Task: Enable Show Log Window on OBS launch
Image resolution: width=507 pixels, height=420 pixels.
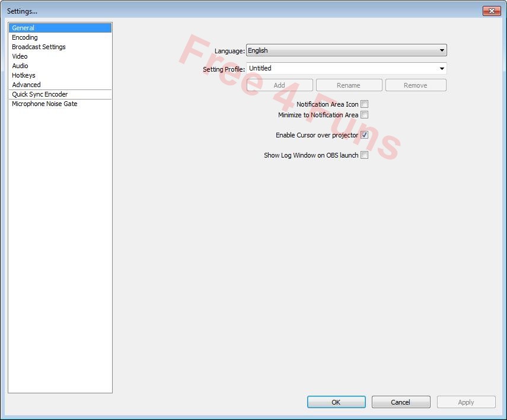Action: (364, 155)
